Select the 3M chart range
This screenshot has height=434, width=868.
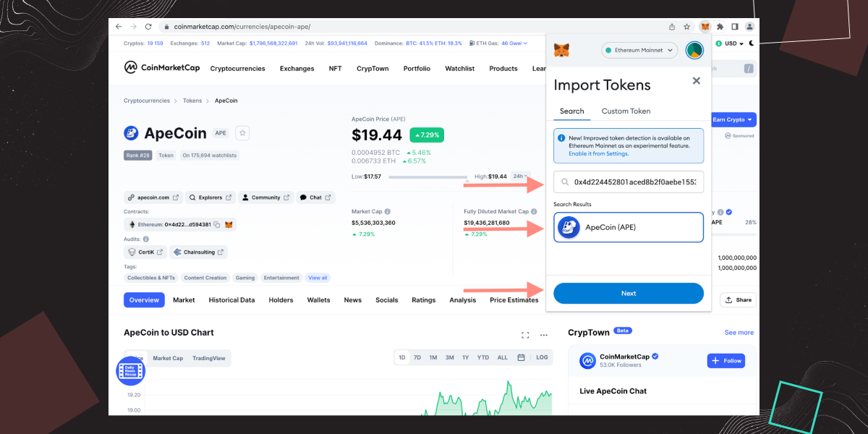449,357
